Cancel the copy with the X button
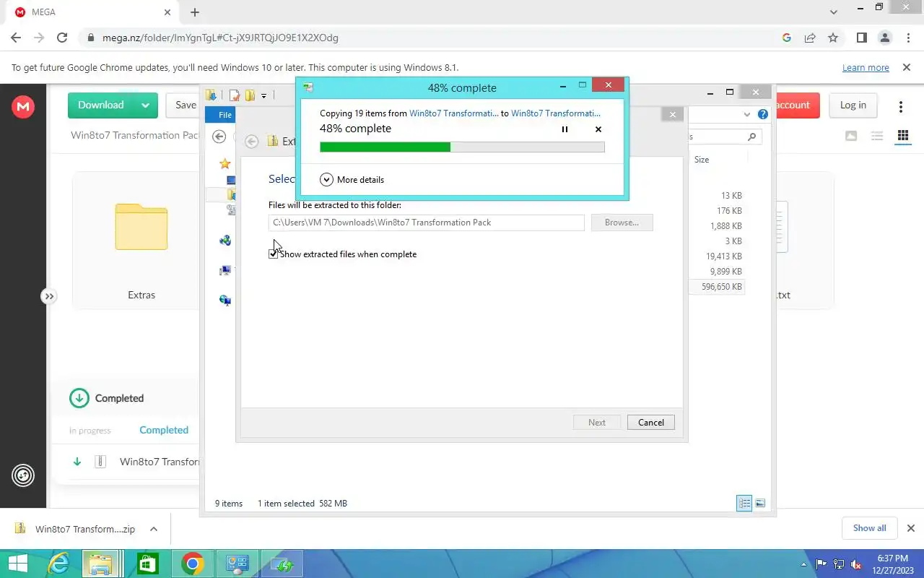This screenshot has height=578, width=924. (x=598, y=129)
